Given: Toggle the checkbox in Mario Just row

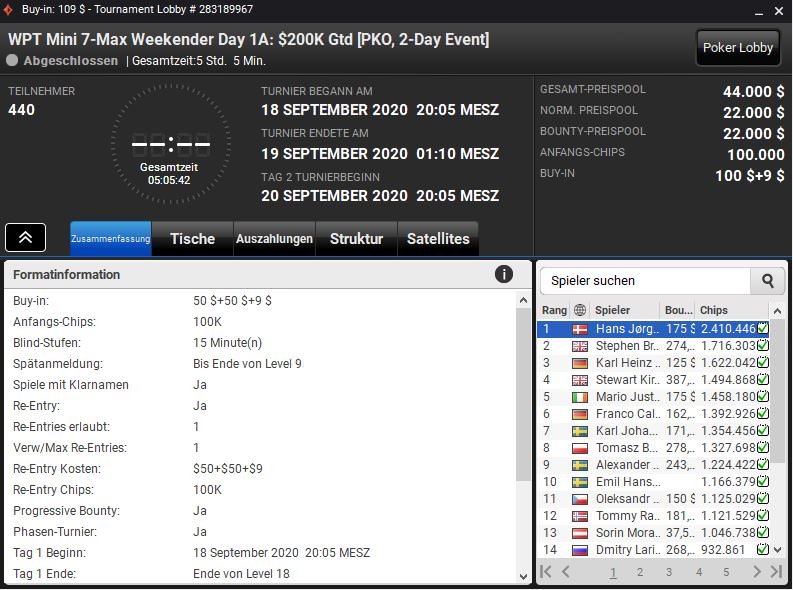Looking at the screenshot, I should 763,397.
